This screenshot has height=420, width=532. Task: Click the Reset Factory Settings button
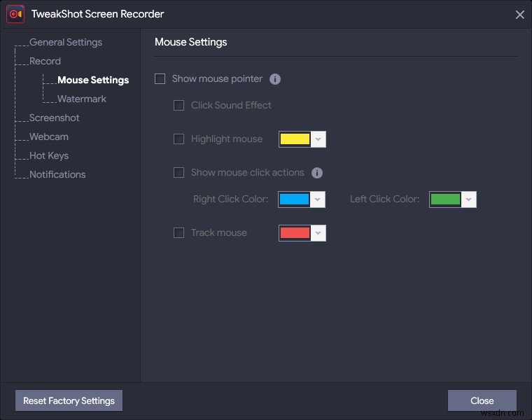[69, 401]
